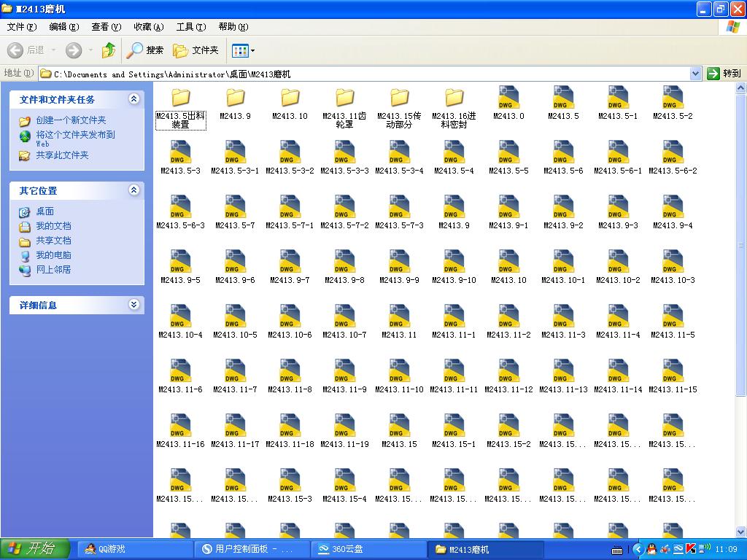Open the M2413.5-3-1 DWG file
747x560 pixels.
pyautogui.click(x=235, y=153)
